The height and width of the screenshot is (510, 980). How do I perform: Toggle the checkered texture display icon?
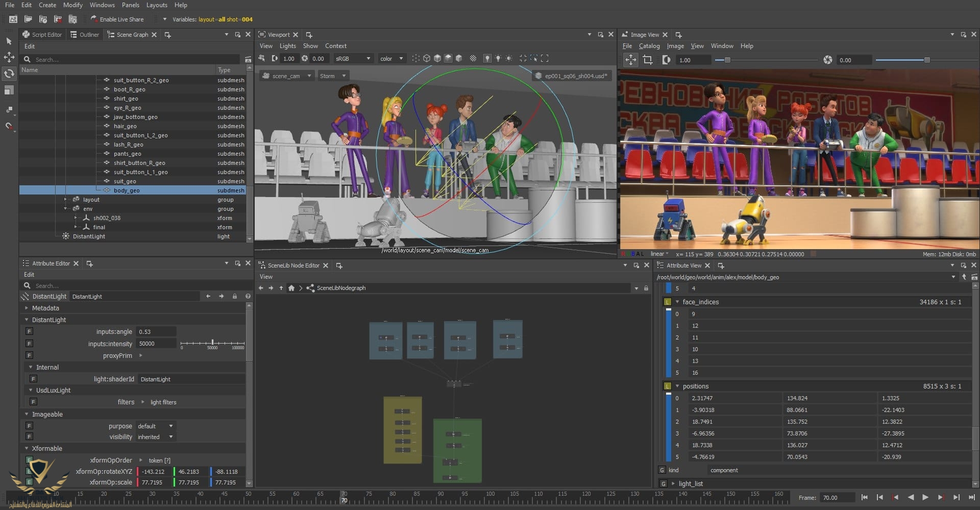[x=473, y=59]
